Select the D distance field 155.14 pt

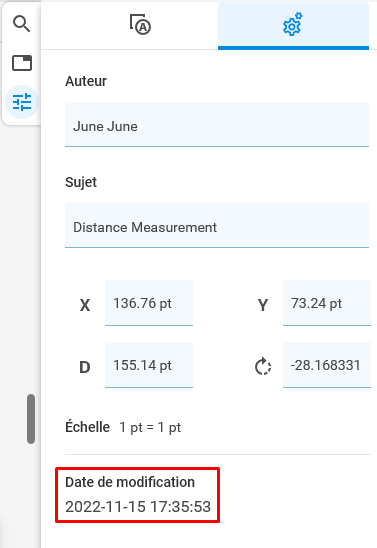pyautogui.click(x=149, y=365)
